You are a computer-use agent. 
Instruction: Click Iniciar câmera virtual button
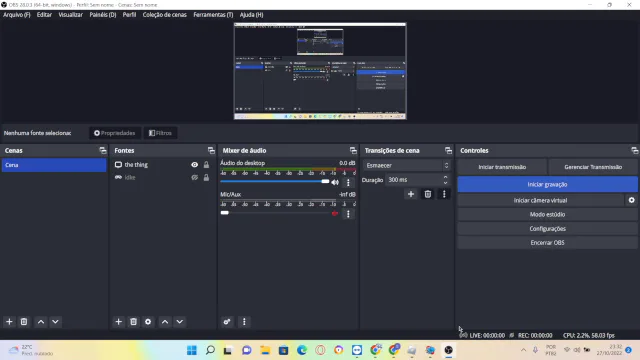(540, 200)
